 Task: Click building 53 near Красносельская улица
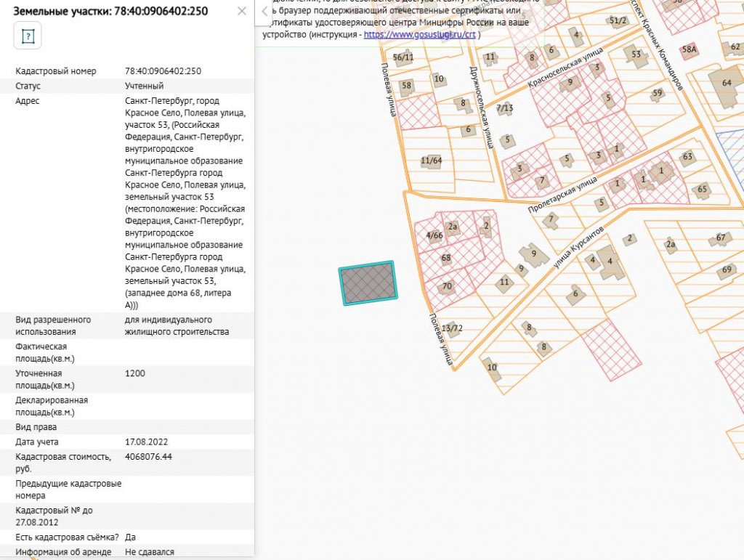[x=636, y=54]
